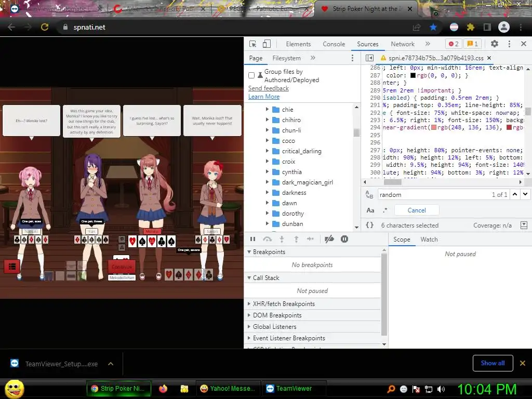Click the red Continue game button
This screenshot has height=399, width=532.
click(x=122, y=267)
